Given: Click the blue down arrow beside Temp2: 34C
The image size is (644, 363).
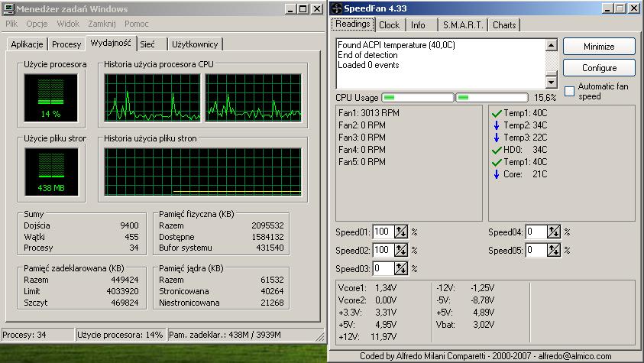Looking at the screenshot, I should point(497,125).
